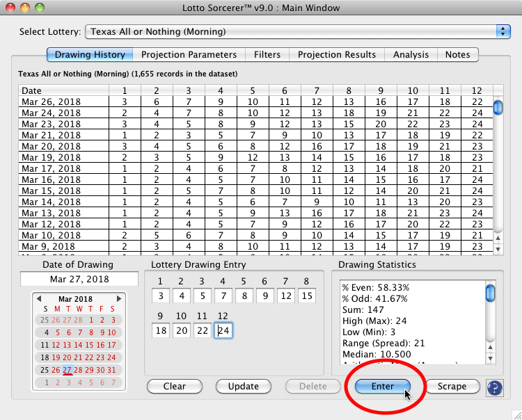Open the blue help question mark icon
The image size is (522, 420).
tap(494, 388)
